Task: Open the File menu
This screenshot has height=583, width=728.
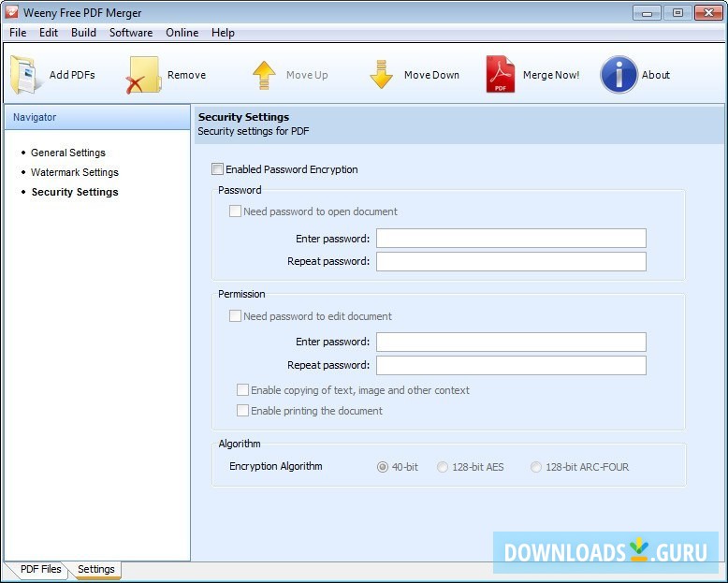Action: pos(18,33)
